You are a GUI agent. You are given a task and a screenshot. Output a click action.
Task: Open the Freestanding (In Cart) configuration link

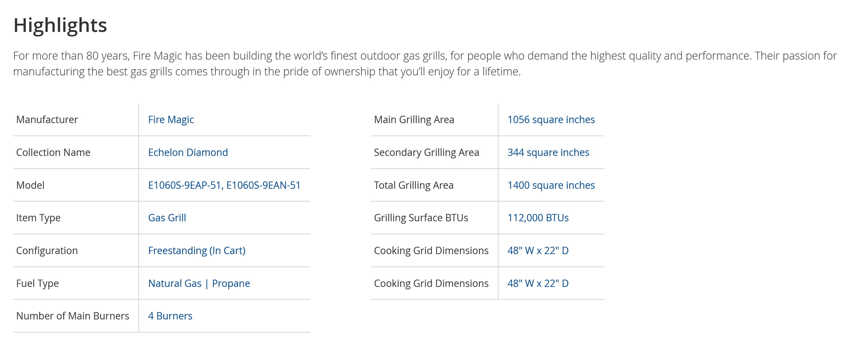(196, 250)
